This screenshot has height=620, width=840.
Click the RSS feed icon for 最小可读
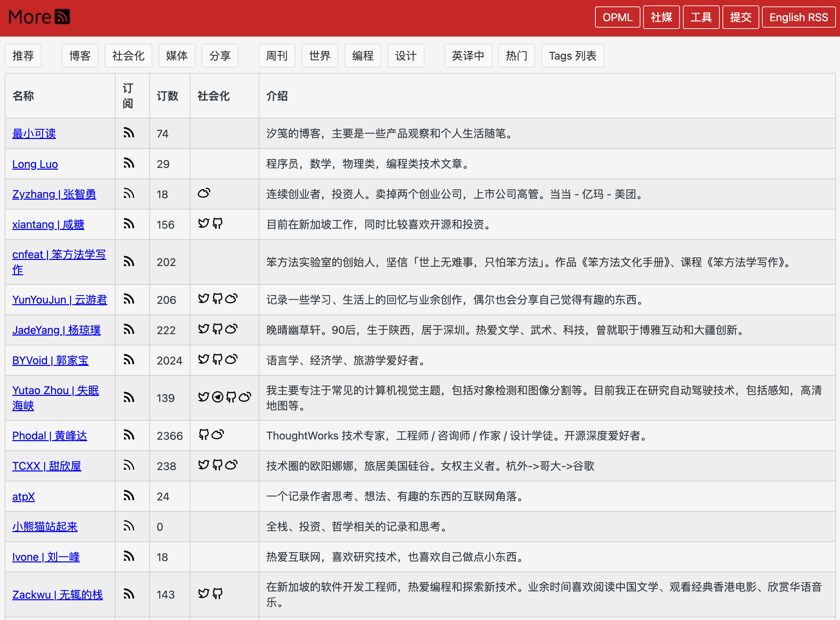(128, 132)
